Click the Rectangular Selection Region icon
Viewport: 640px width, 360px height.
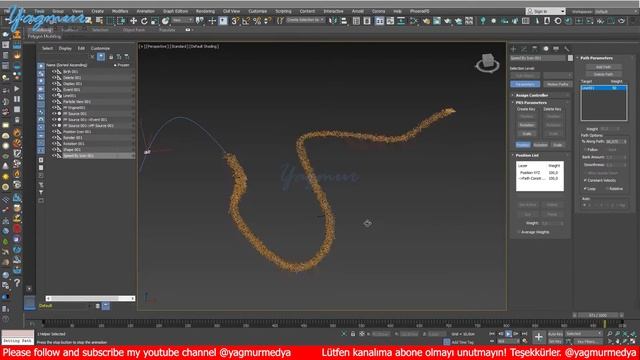pyautogui.click(x=111, y=20)
